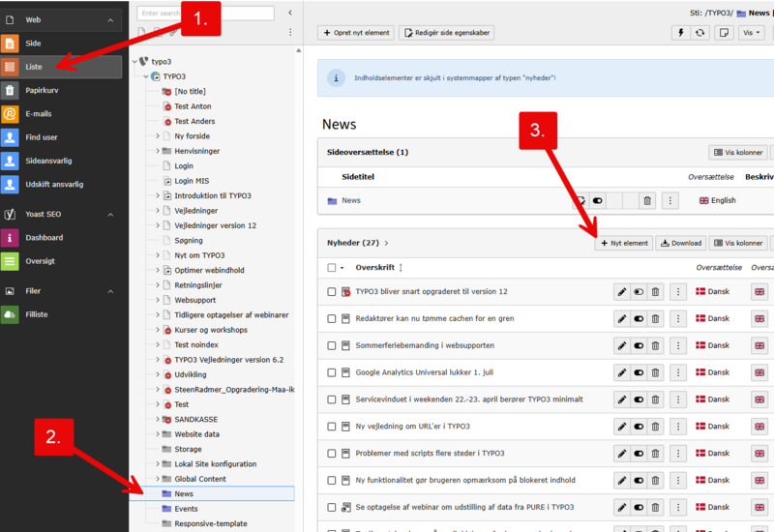The width and height of the screenshot is (774, 532).
Task: Open the Filliste file list module
Action: tap(36, 314)
